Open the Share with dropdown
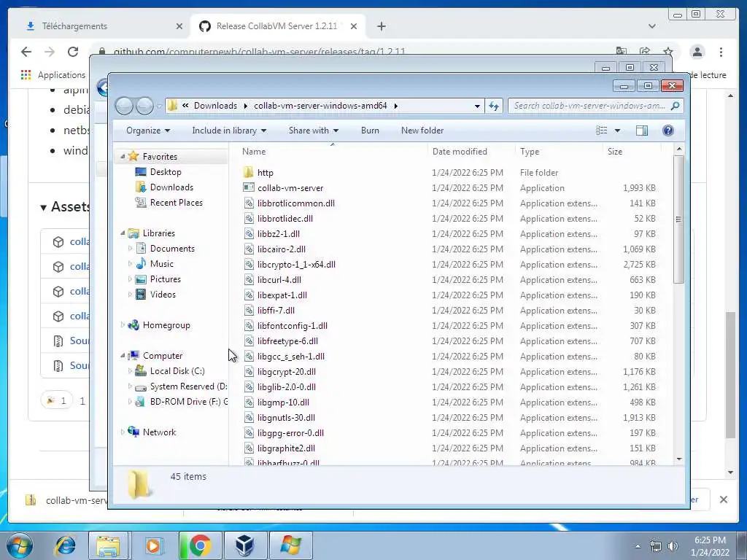The image size is (747, 560). click(314, 131)
